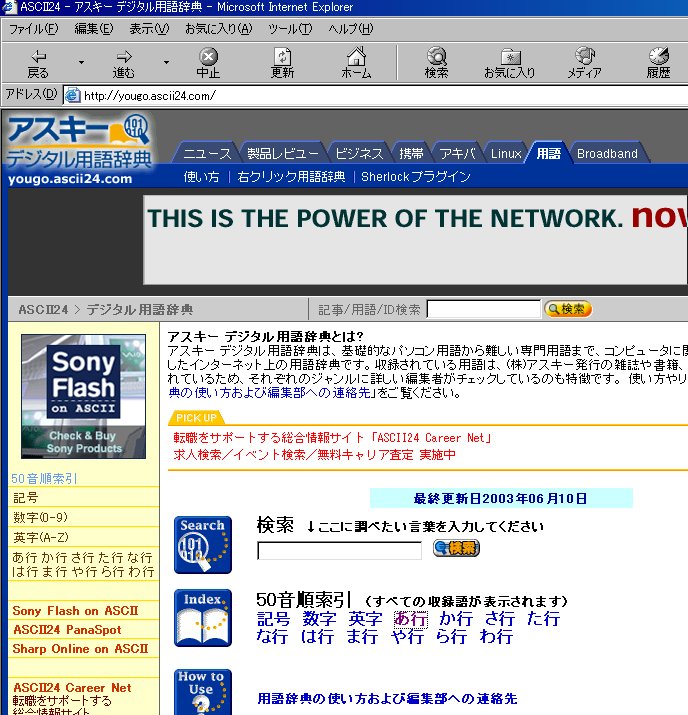
Task: Open the わ行 link in main index
Action: pos(496,636)
